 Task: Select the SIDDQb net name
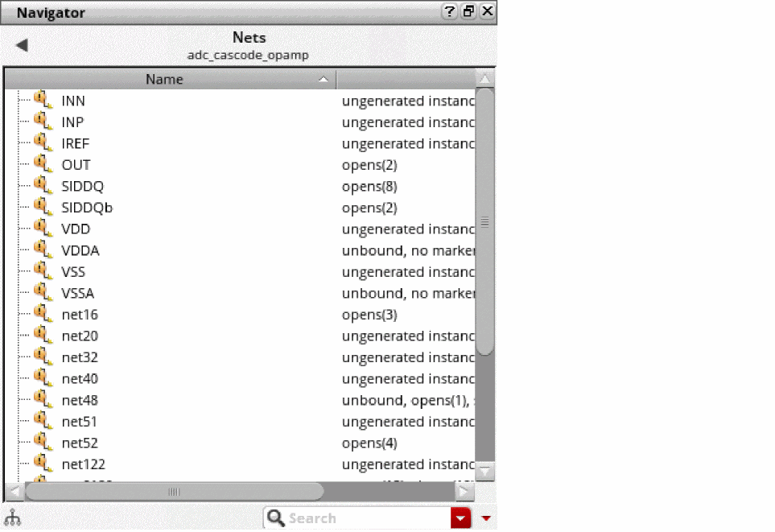tap(87, 208)
